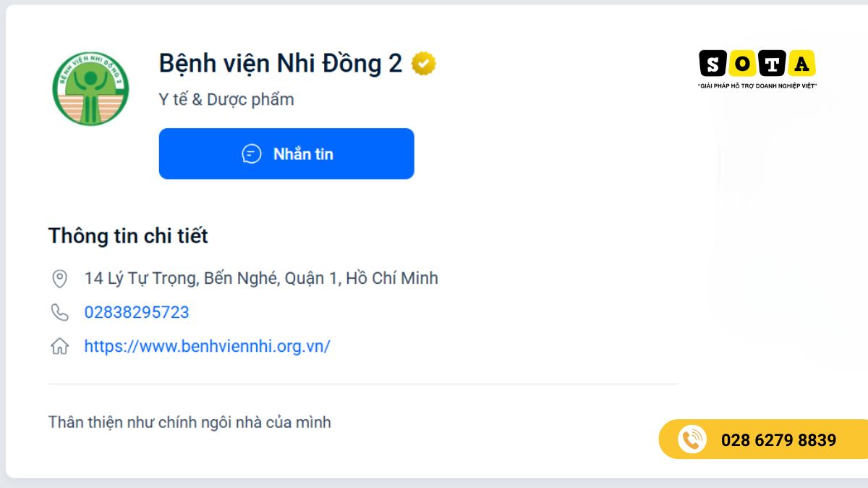Click the house icon beside the website

coord(59,346)
